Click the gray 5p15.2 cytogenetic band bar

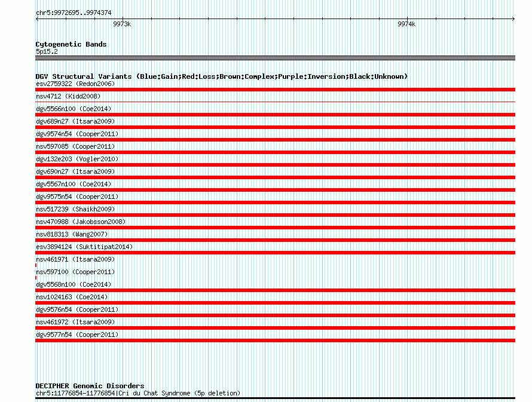pos(275,58)
